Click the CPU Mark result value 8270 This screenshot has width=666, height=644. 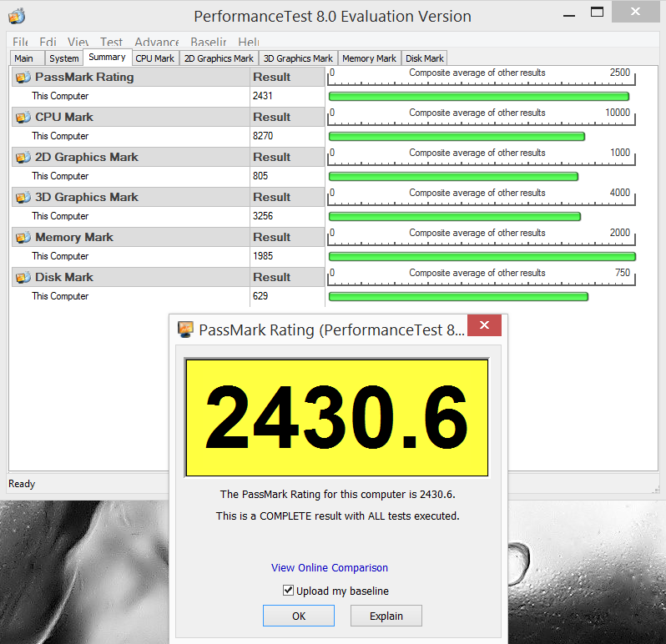pos(263,136)
